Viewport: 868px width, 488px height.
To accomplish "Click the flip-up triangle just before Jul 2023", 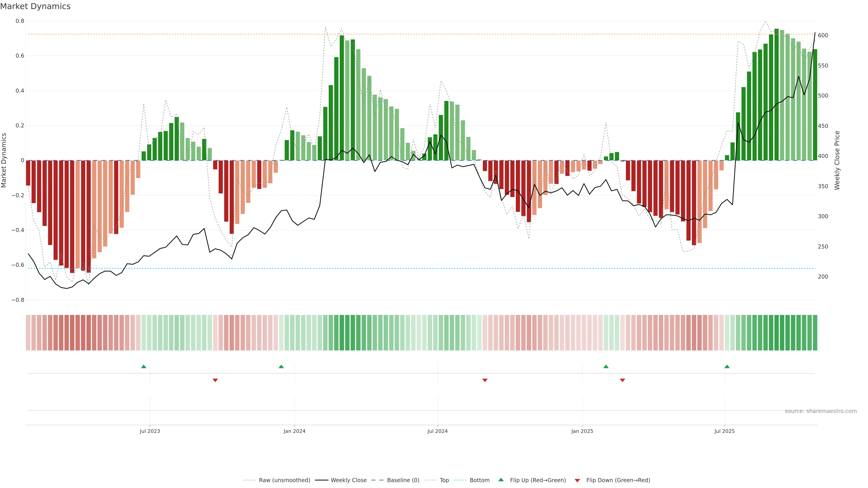I will pos(144,366).
